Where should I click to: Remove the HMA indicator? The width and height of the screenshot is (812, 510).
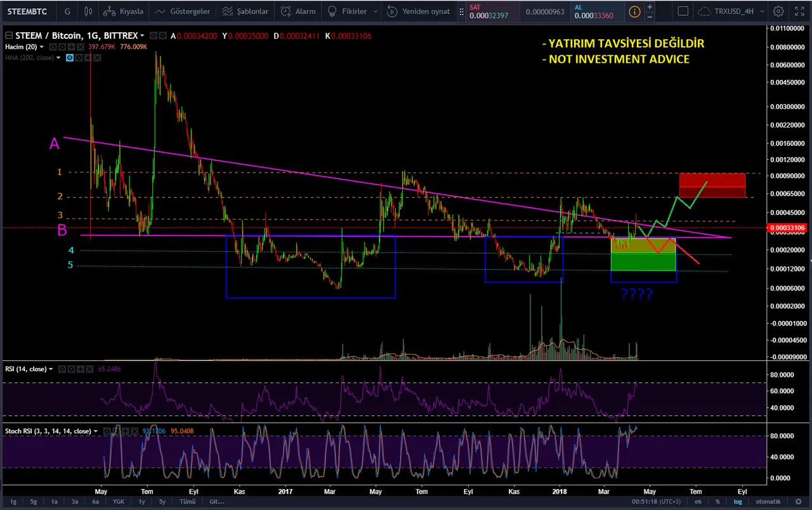coord(97,58)
